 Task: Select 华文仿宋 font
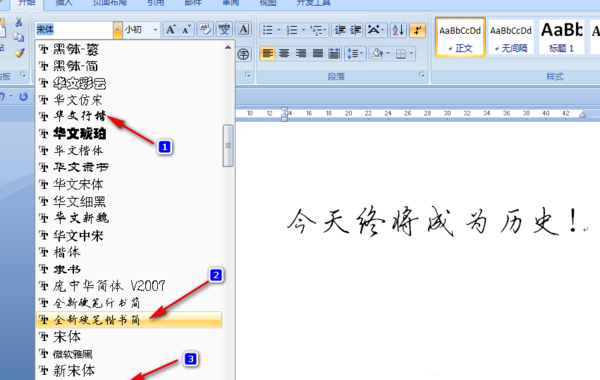click(129, 100)
